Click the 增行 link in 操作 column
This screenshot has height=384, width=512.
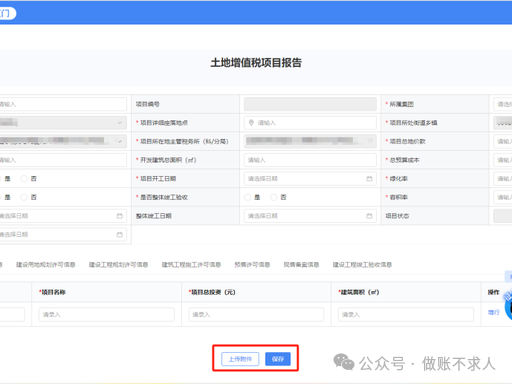coord(494,312)
